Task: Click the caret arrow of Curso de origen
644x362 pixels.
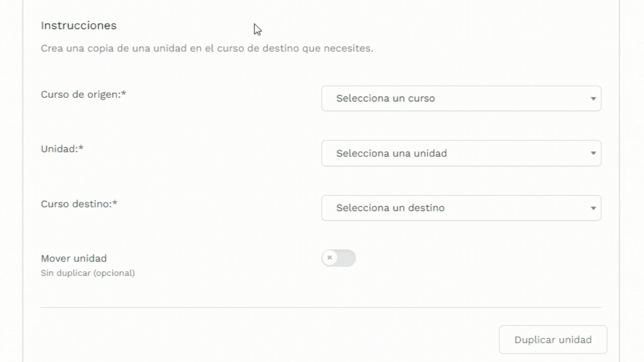Action: point(593,98)
